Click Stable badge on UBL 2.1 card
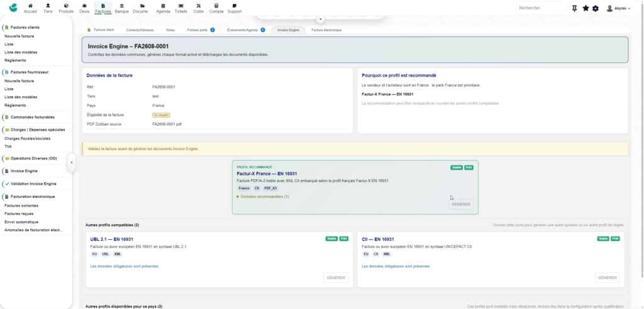Image resolution: width=644 pixels, height=309 pixels. [x=331, y=239]
